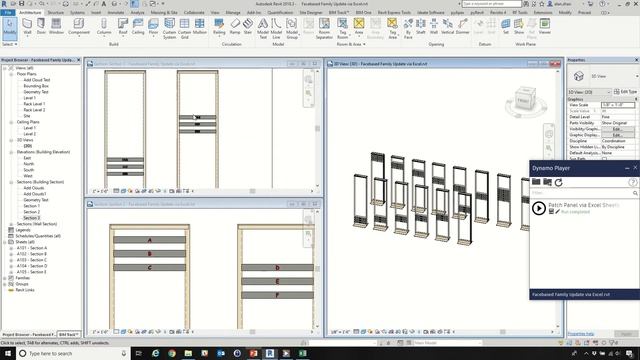This screenshot has width=640, height=360.
Task: Click the Dynamo Player filter field
Action: click(584, 193)
